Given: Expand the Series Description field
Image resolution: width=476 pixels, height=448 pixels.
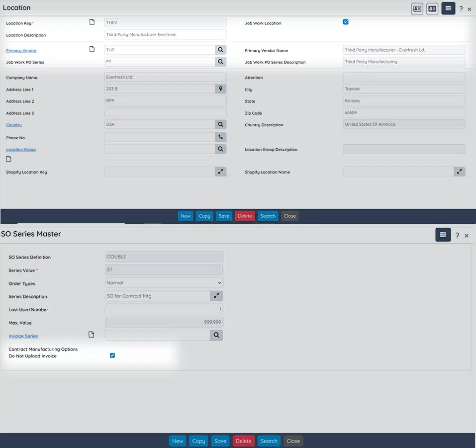Looking at the screenshot, I should (216, 296).
